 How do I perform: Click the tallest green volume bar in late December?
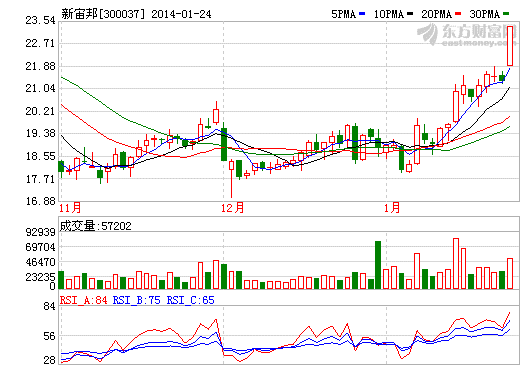point(378,265)
